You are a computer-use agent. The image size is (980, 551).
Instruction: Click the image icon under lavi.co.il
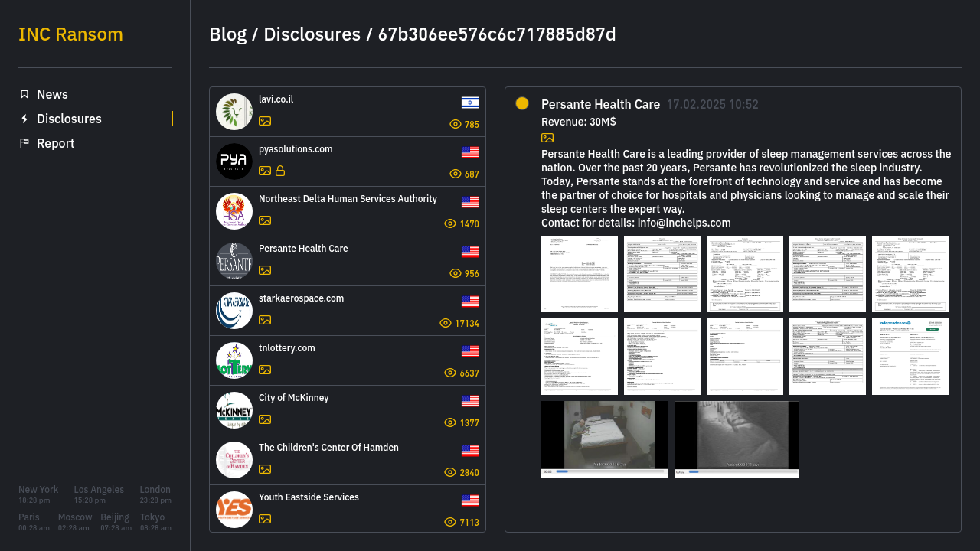265,121
